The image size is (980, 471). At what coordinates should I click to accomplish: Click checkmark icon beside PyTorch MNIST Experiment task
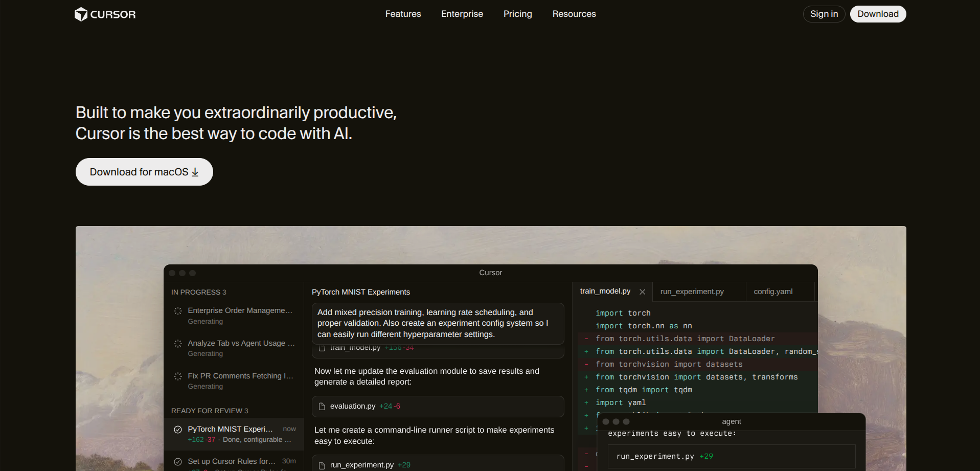(x=178, y=430)
